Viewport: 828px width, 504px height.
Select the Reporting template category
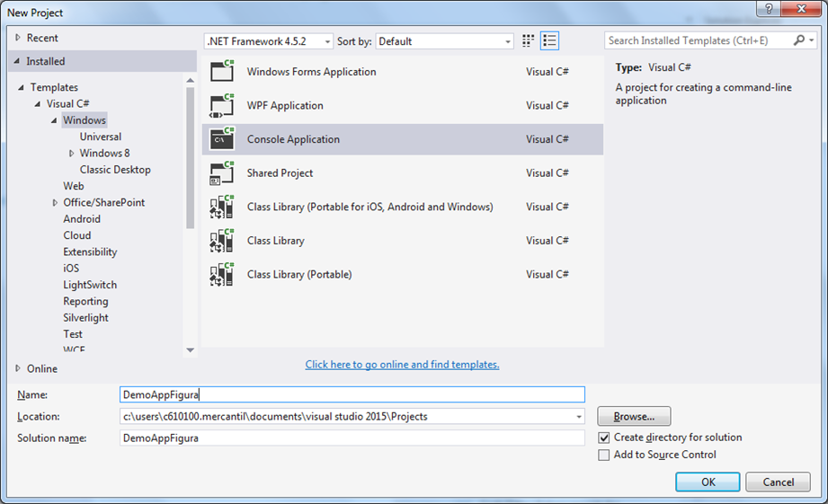[x=85, y=301]
